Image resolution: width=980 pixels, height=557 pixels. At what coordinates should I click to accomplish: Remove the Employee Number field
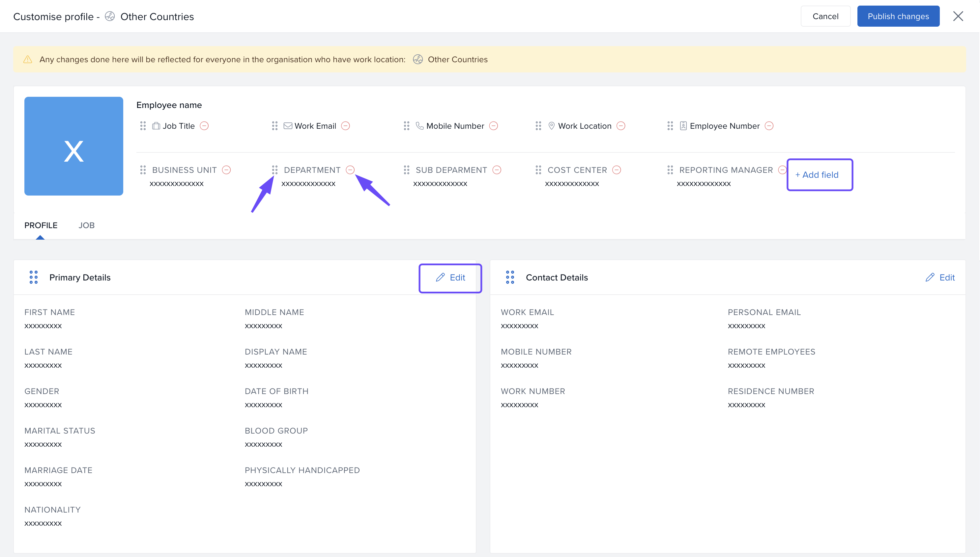click(x=769, y=126)
